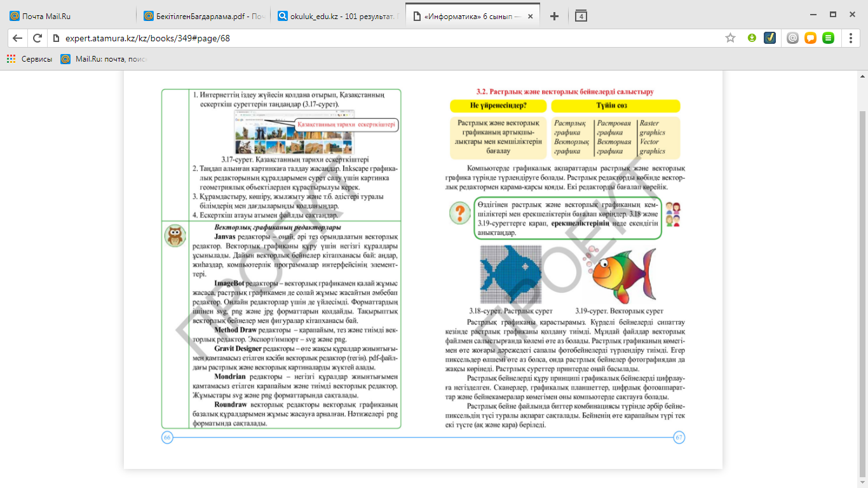Click the 'Vector graphics' keyword

pyautogui.click(x=652, y=146)
